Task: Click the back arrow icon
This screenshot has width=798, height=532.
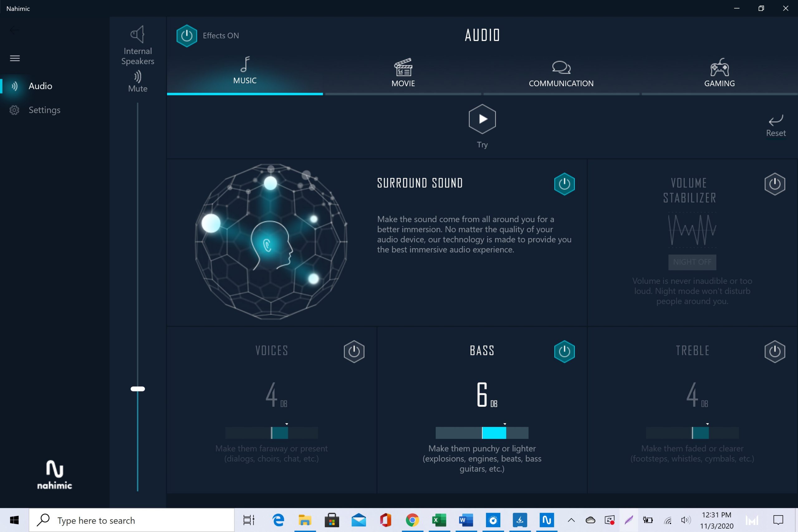Action: [x=14, y=30]
